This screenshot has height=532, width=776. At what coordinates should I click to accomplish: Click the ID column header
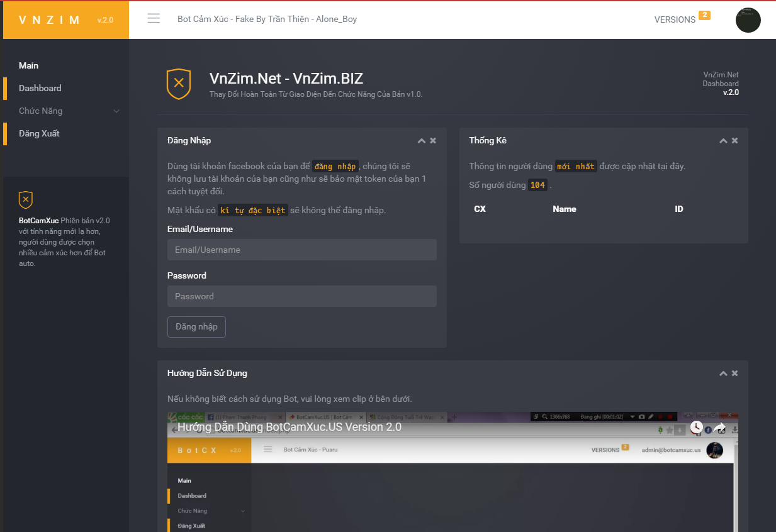pyautogui.click(x=679, y=209)
